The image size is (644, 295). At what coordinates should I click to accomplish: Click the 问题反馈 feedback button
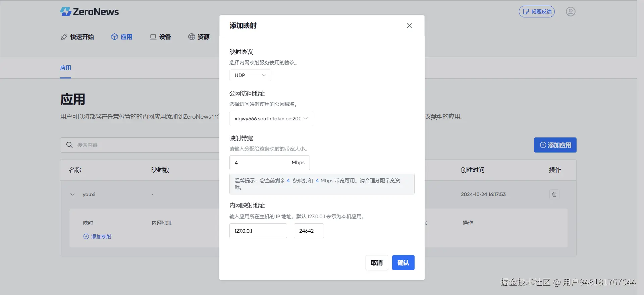click(537, 12)
